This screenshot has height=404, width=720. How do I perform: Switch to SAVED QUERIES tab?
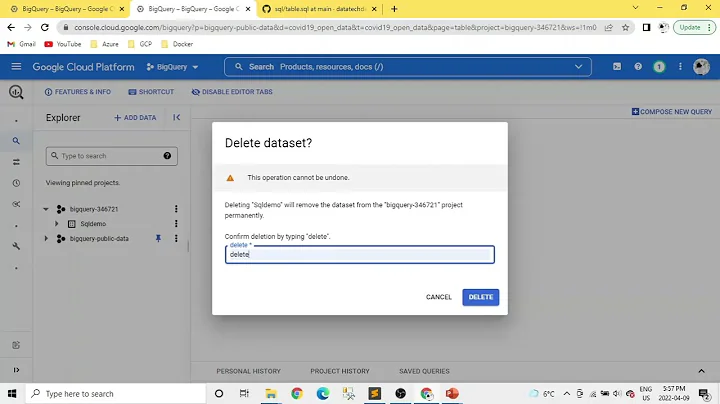tap(424, 371)
